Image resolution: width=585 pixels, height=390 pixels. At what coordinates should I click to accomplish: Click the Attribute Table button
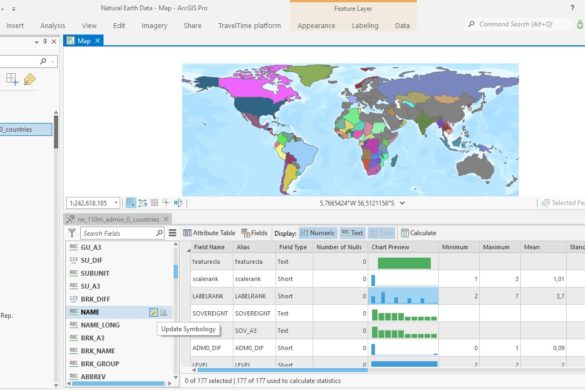coord(209,233)
